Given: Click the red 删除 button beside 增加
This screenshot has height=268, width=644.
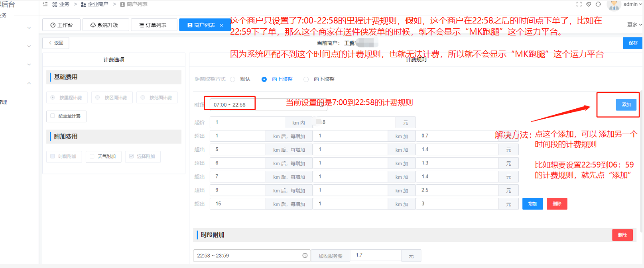Looking at the screenshot, I should (557, 204).
